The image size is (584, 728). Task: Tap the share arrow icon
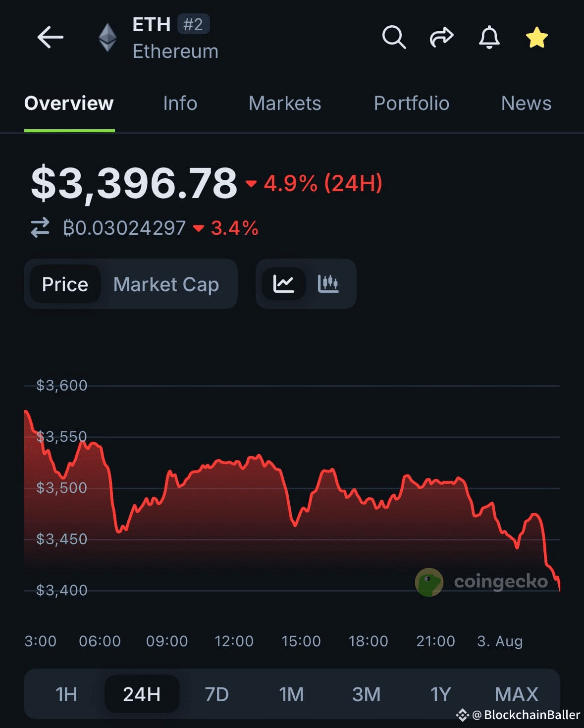click(441, 37)
